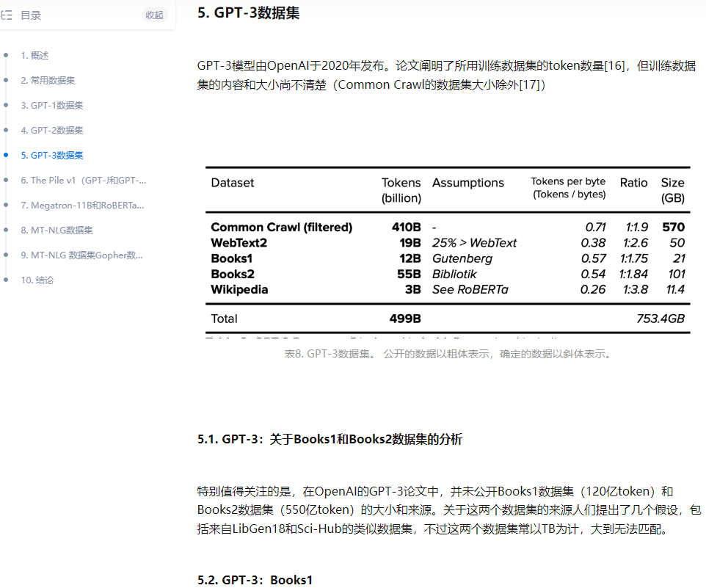Image resolution: width=706 pixels, height=588 pixels.
Task: Click subheading 5.1 about Books1和Books2
Action: coord(330,440)
